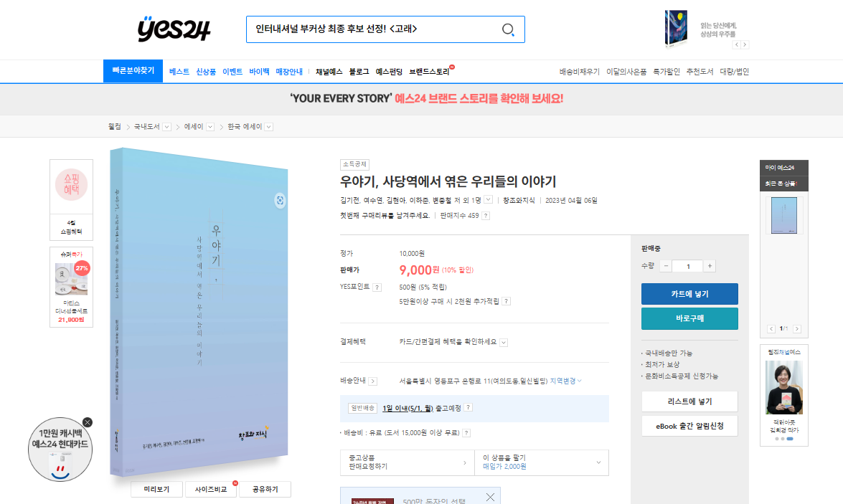Open the recently viewed book thumbnail
Viewport: 843px width, 504px height.
(x=784, y=215)
